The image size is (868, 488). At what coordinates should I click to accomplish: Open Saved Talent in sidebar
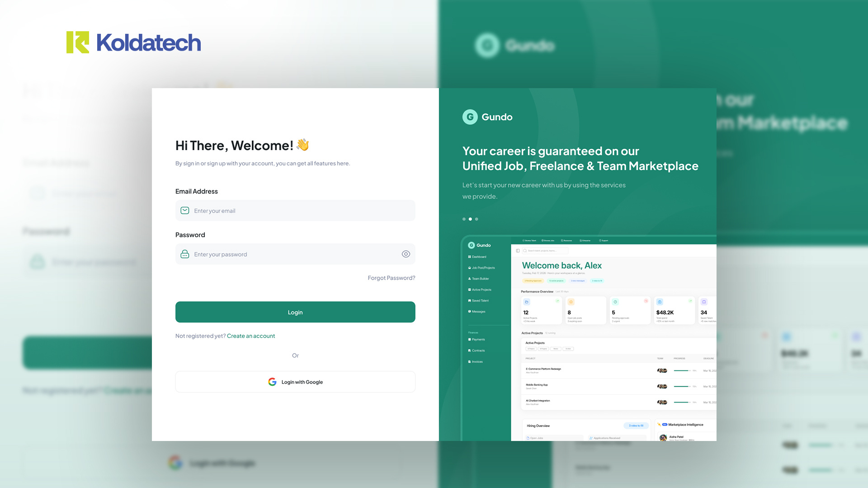coord(478,300)
